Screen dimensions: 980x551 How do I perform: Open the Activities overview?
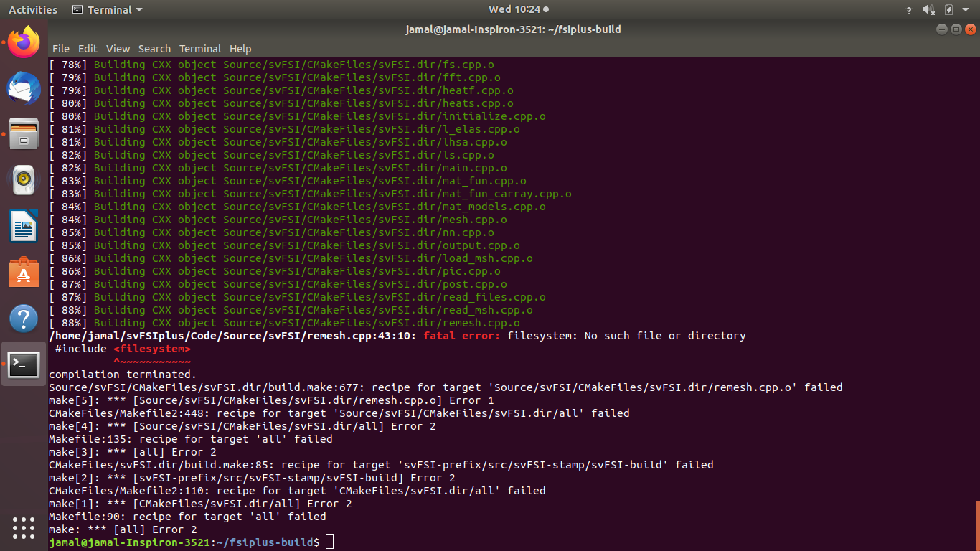click(33, 10)
